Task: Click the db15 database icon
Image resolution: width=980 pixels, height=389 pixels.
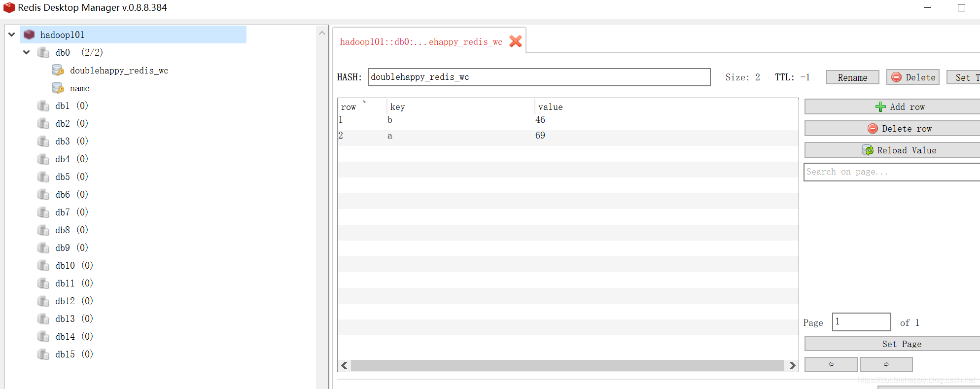Action: click(43, 354)
